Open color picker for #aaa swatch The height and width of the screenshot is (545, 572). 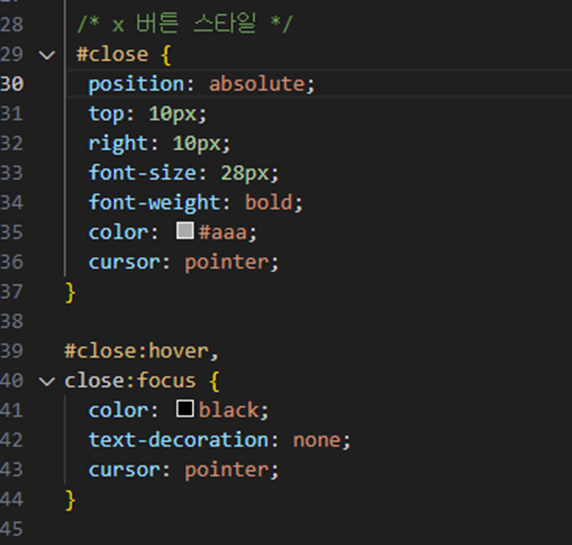coord(185,231)
